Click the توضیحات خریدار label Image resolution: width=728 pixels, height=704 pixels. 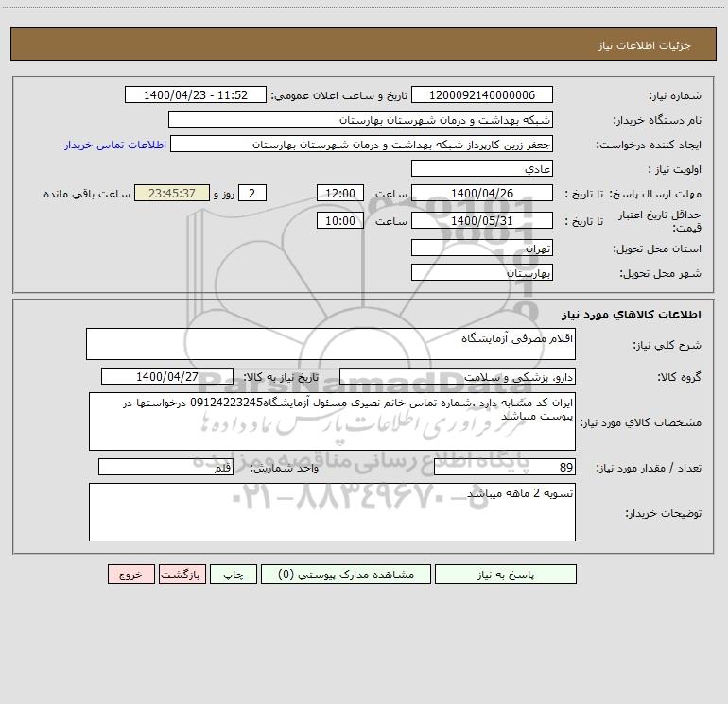point(663,514)
